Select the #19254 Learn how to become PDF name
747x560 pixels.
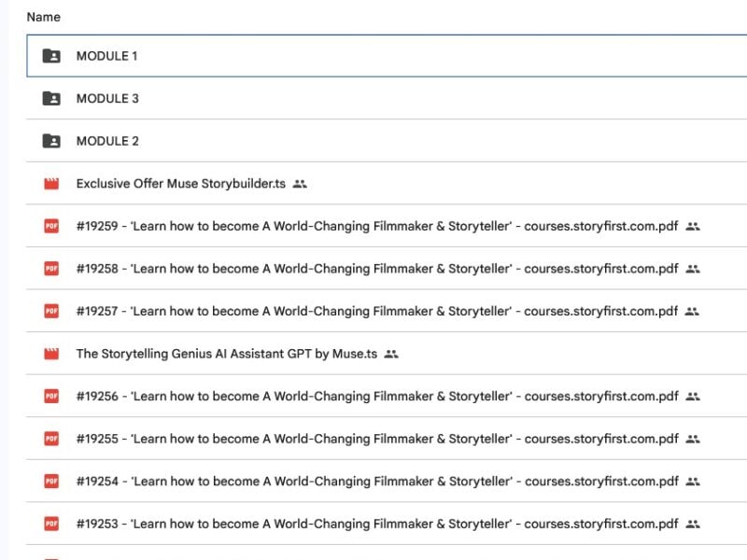[377, 481]
